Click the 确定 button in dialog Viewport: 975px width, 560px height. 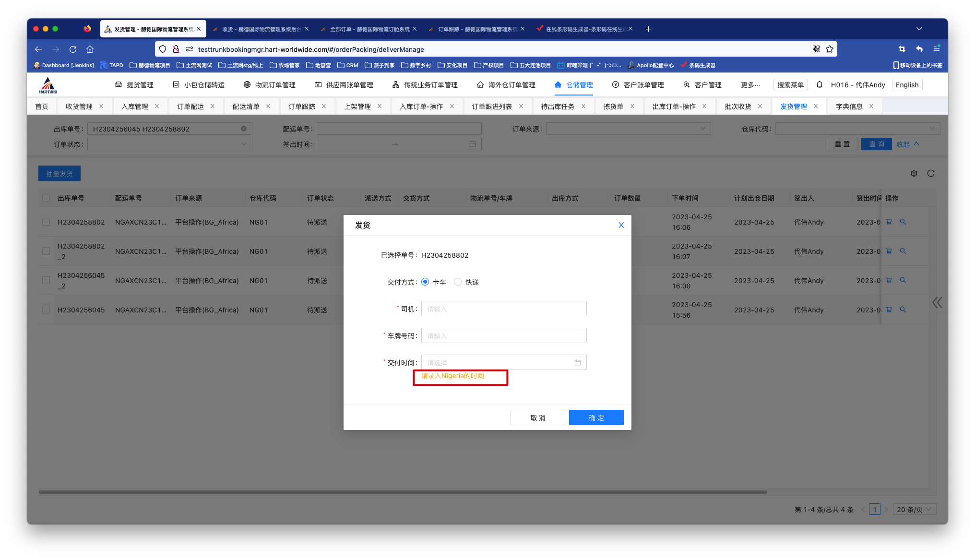(596, 417)
